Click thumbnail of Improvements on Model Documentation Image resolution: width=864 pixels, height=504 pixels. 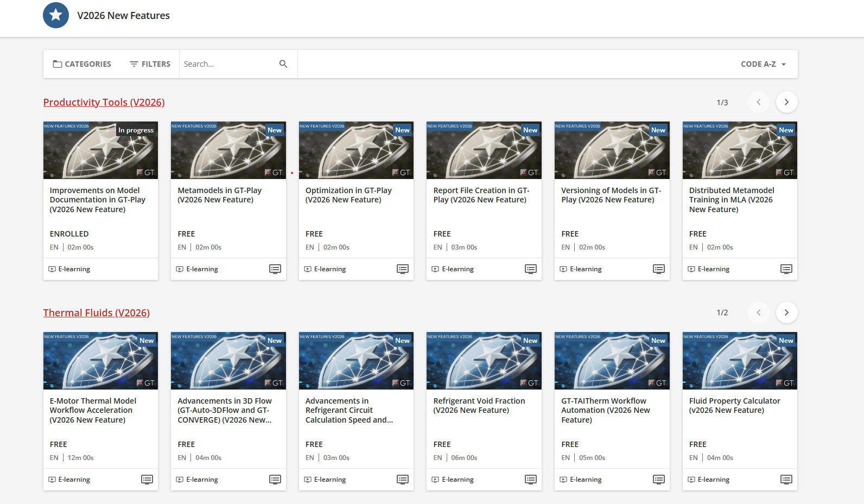101,150
